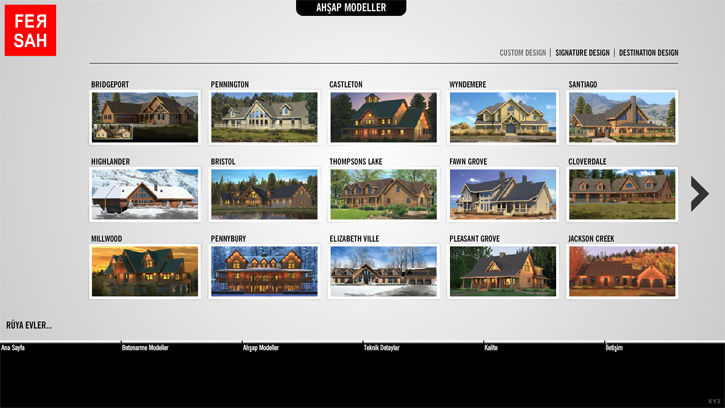The image size is (725, 408).
Task: Click the red FERSAH logo
Action: (30, 31)
